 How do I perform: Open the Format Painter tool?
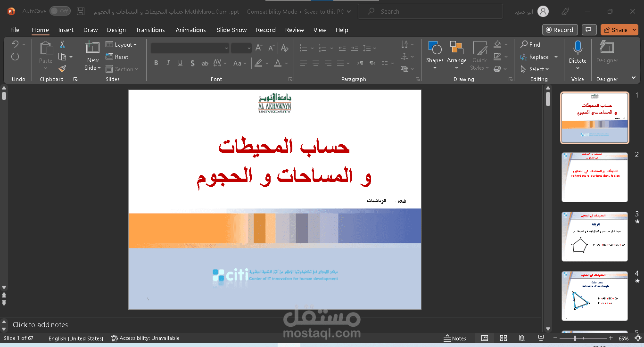click(x=62, y=68)
